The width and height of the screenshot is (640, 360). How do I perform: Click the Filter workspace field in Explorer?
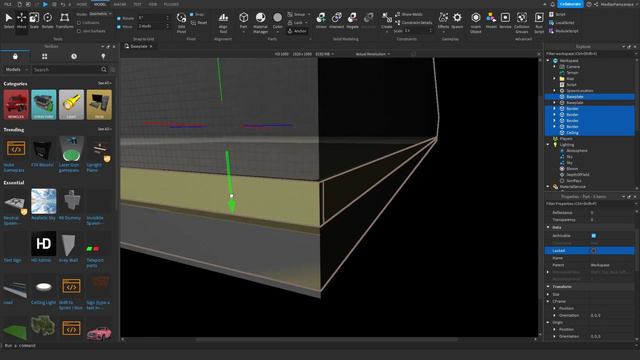589,53
